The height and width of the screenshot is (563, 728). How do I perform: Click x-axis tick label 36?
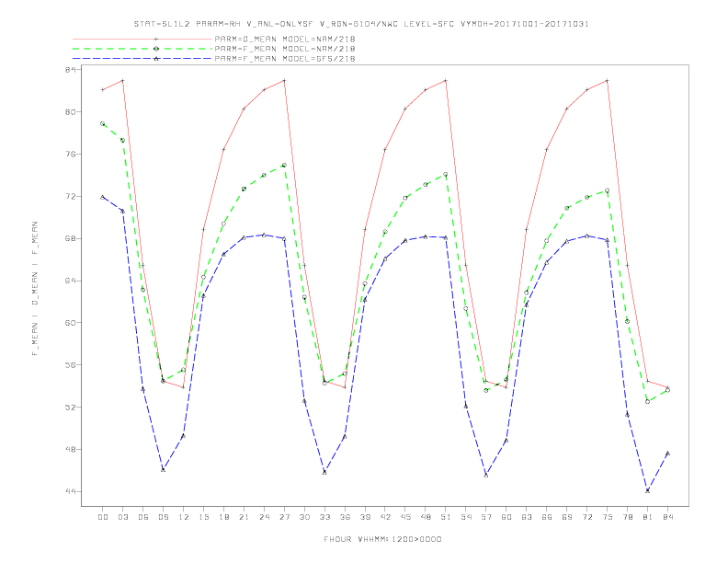pos(345,517)
